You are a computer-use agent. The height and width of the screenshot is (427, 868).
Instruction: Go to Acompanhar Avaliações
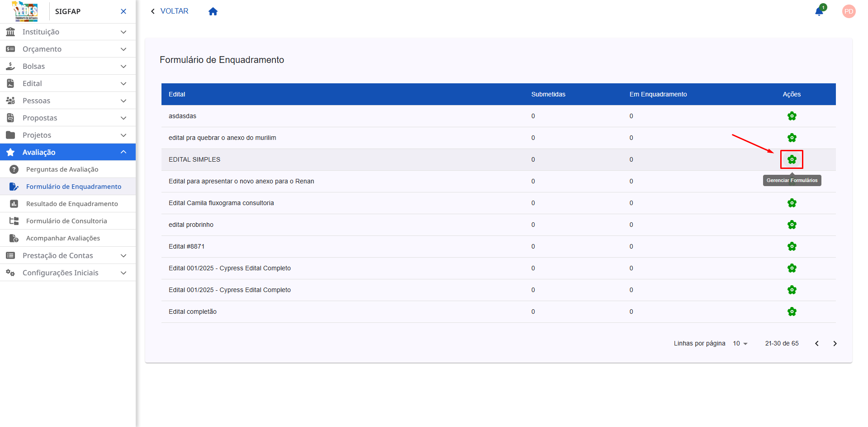pos(63,238)
